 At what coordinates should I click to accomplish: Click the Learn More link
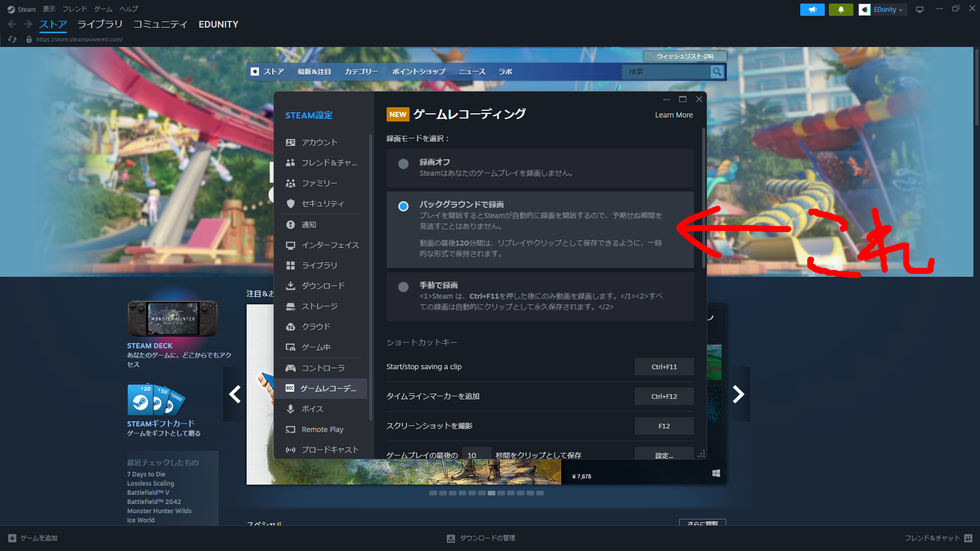674,114
